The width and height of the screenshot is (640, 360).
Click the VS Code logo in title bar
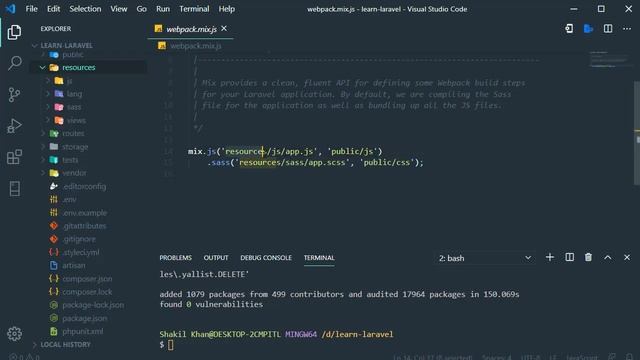click(x=10, y=9)
